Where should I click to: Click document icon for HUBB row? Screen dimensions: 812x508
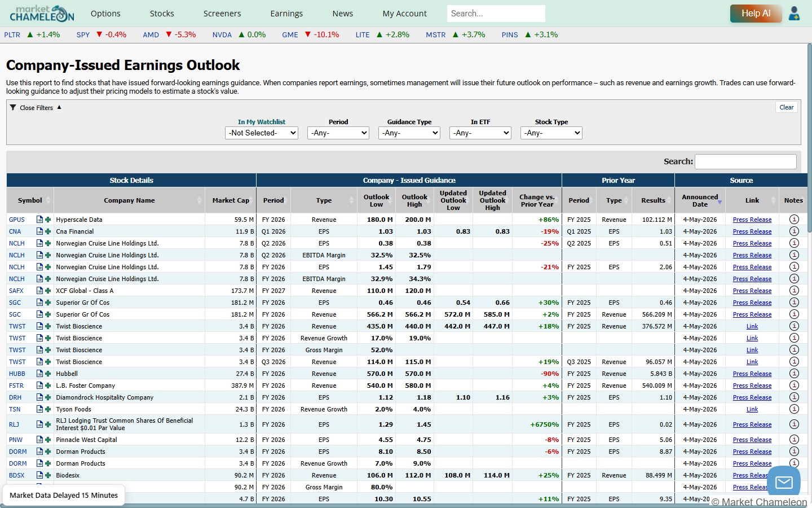point(39,374)
